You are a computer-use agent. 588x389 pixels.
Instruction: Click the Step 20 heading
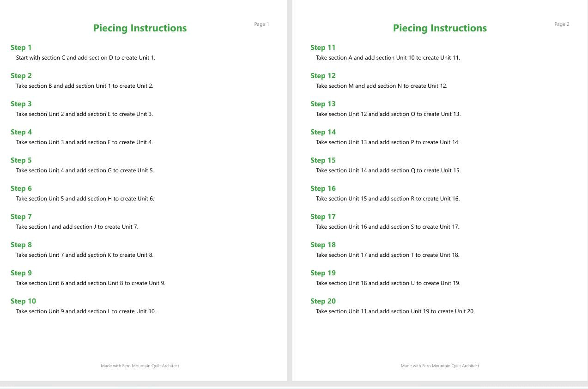[323, 301]
